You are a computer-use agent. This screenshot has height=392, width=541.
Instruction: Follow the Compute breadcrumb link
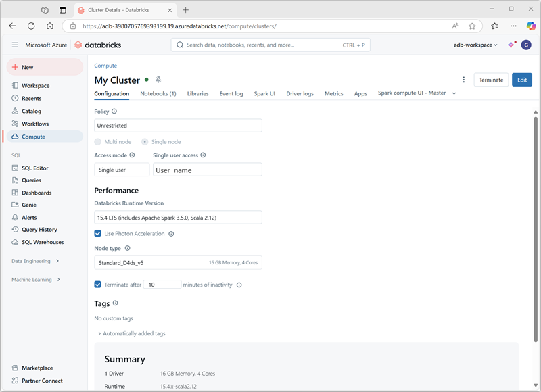pos(105,65)
